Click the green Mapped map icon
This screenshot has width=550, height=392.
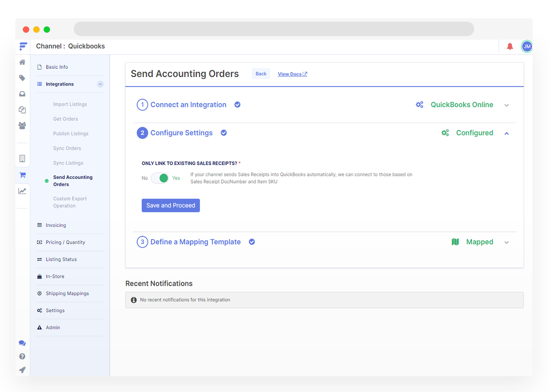455,242
